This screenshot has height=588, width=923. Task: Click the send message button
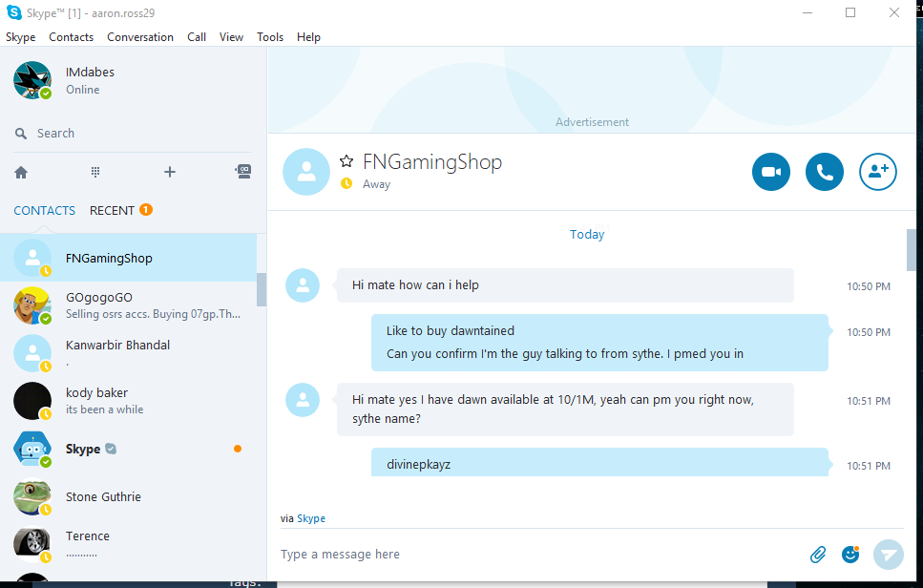[x=889, y=555]
